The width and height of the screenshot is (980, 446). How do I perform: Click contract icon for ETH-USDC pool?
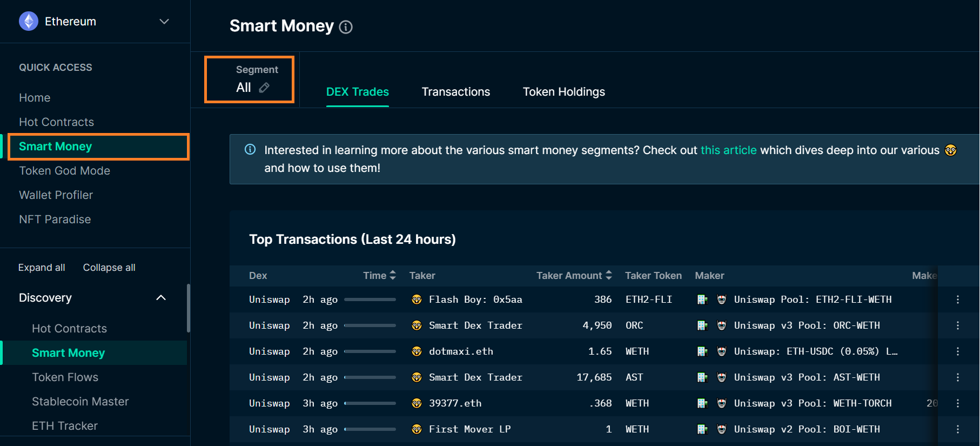(702, 351)
